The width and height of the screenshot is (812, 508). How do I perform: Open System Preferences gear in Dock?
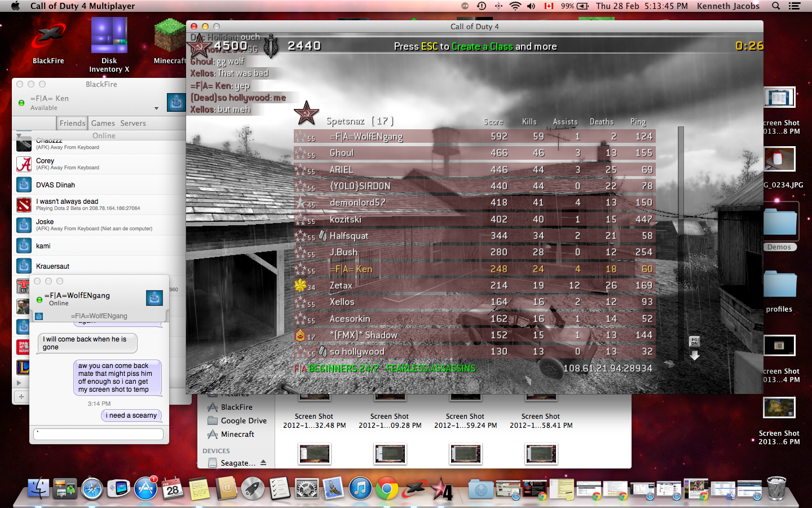(307, 489)
